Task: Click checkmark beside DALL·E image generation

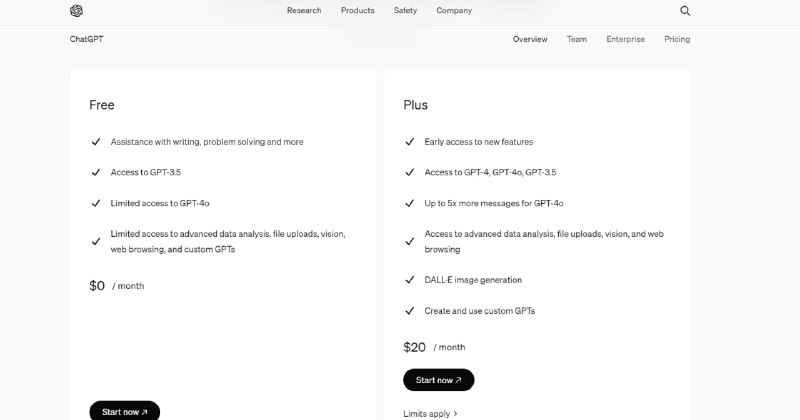Action: point(410,280)
